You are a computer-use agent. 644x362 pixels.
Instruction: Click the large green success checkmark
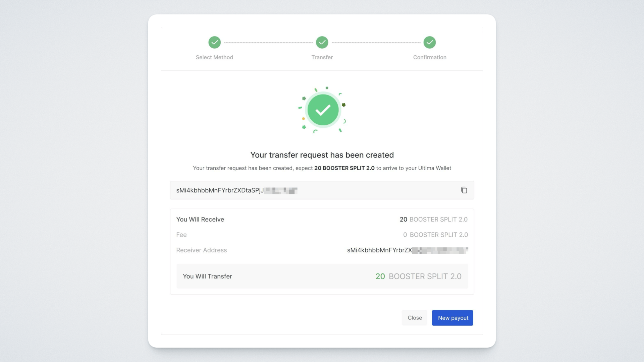pyautogui.click(x=323, y=110)
